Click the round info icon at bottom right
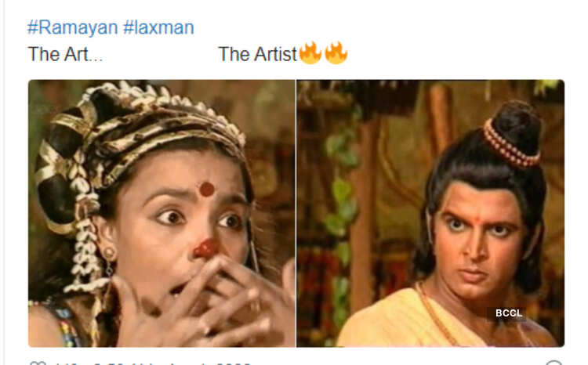 [x=554, y=363]
